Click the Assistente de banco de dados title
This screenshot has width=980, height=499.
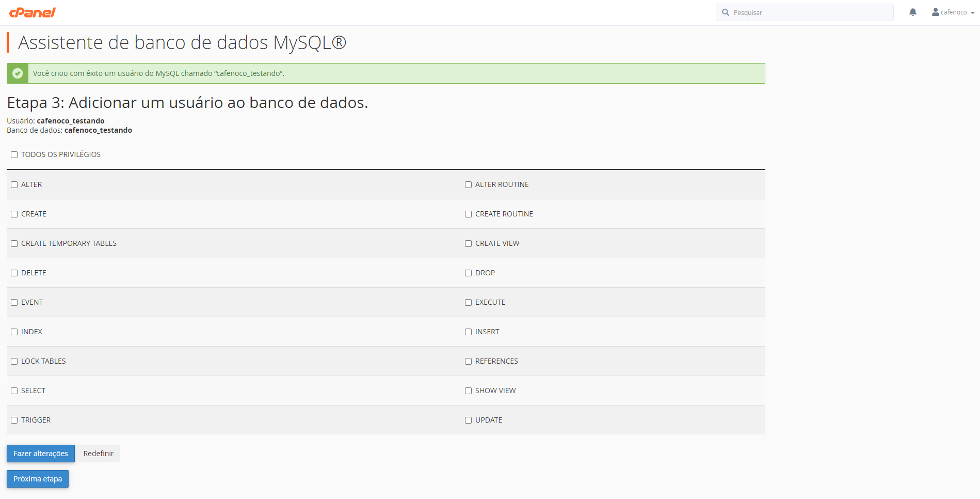tap(182, 42)
